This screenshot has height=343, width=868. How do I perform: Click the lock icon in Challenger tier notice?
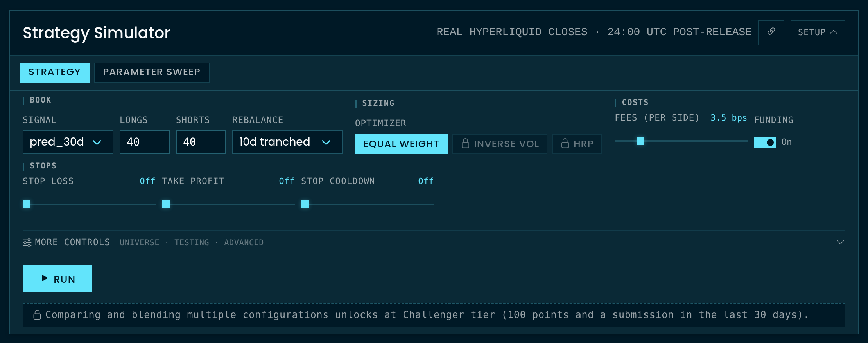pyautogui.click(x=37, y=315)
